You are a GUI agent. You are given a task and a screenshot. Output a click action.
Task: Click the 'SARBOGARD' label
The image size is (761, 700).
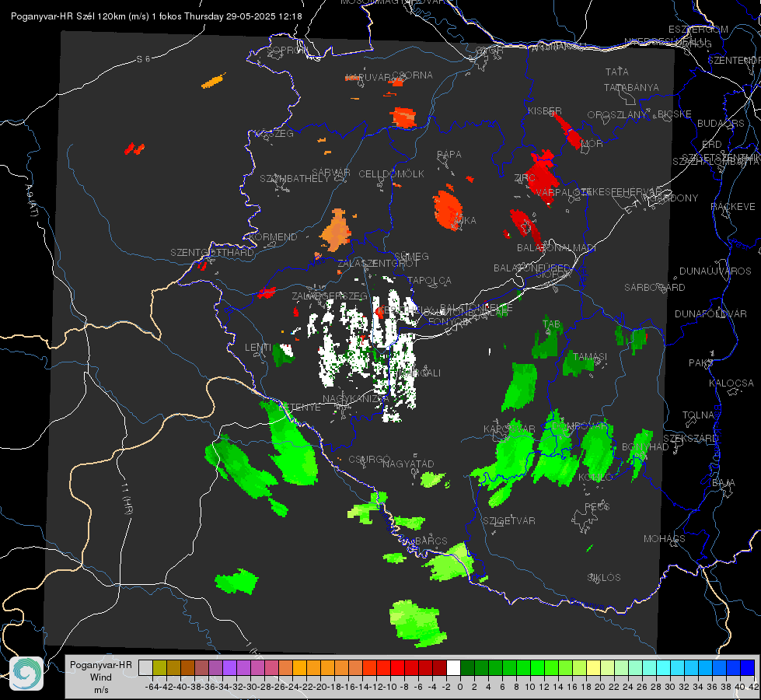(655, 287)
